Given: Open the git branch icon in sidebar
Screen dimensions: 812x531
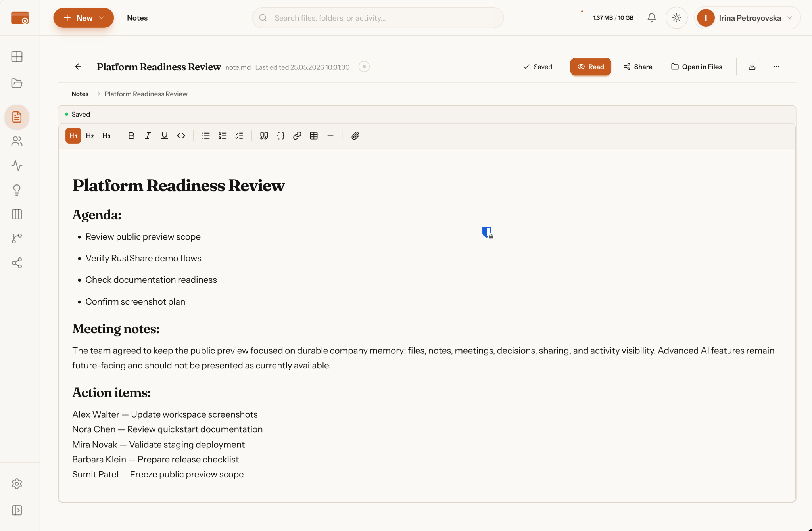Looking at the screenshot, I should (x=17, y=238).
